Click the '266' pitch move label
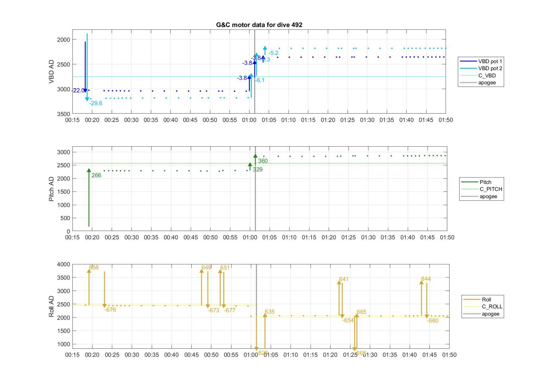The image size is (557, 392). tap(96, 175)
